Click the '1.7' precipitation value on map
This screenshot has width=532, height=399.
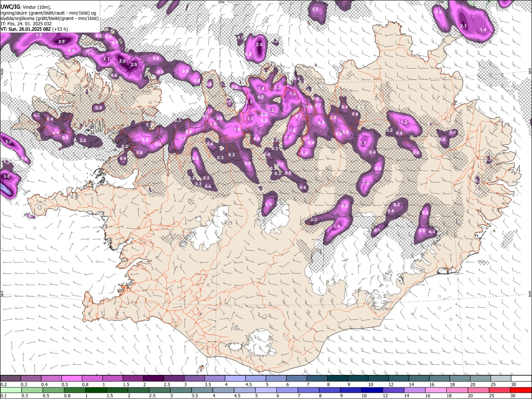(363, 143)
